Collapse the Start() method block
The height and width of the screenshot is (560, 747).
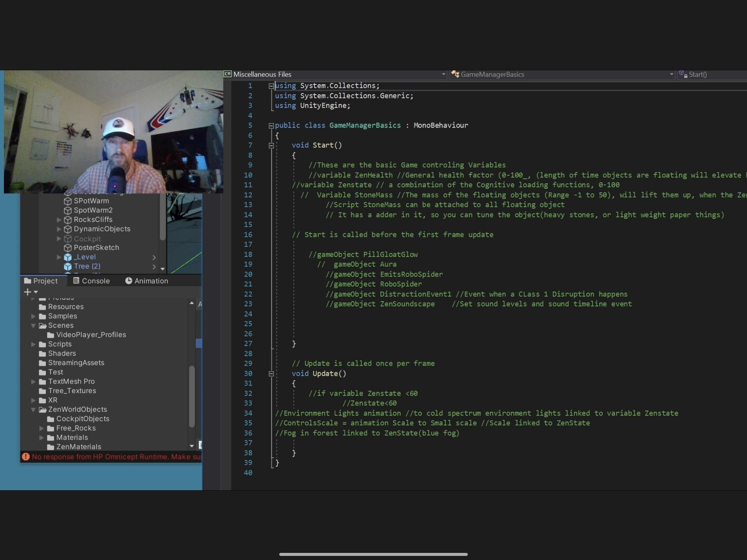click(271, 145)
